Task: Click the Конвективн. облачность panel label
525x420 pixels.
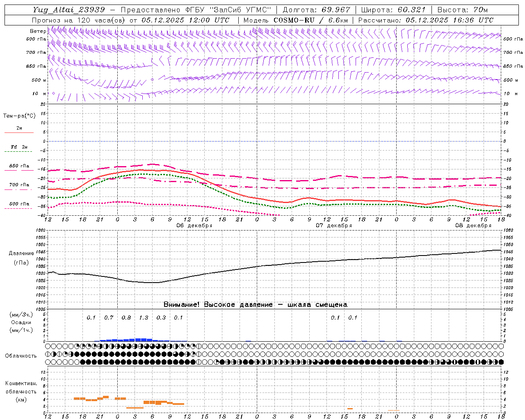Action: click(x=21, y=391)
